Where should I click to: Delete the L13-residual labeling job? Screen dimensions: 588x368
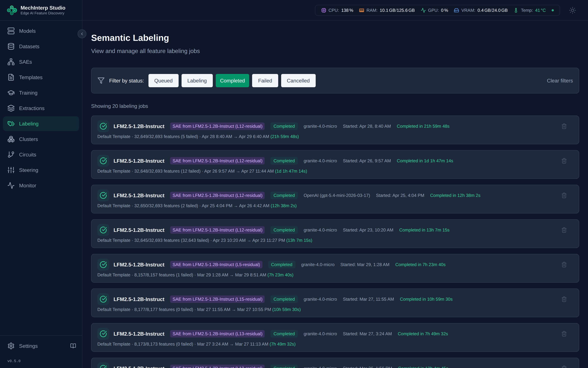pyautogui.click(x=564, y=334)
